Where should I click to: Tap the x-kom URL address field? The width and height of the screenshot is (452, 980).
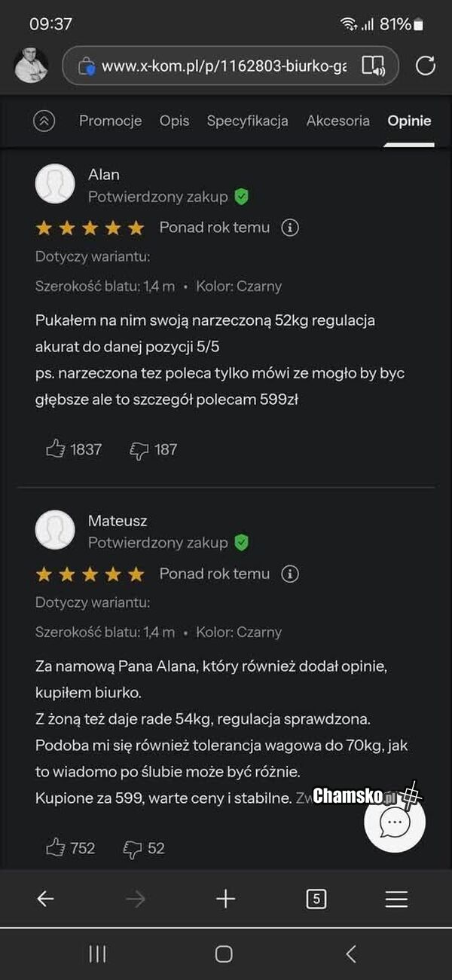(x=223, y=66)
